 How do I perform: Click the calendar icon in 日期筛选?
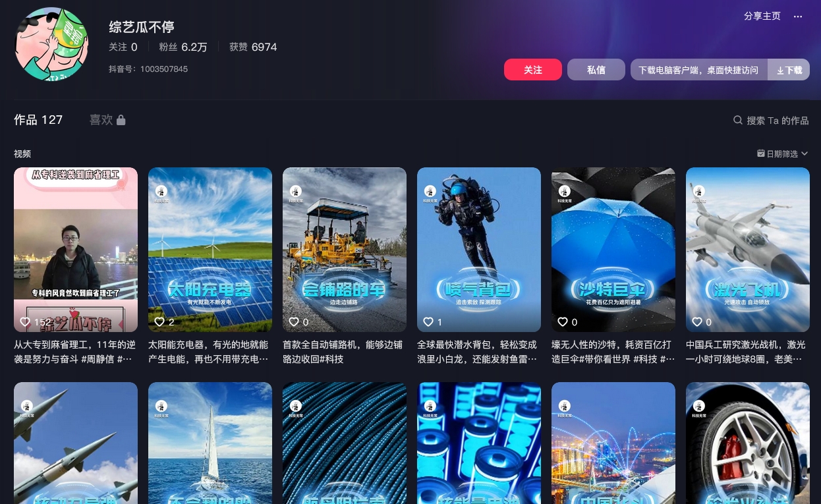tap(761, 153)
